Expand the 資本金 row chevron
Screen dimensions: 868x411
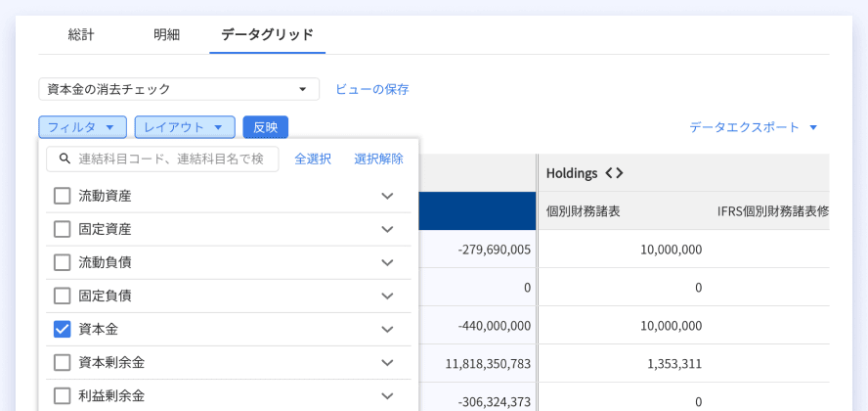point(387,330)
